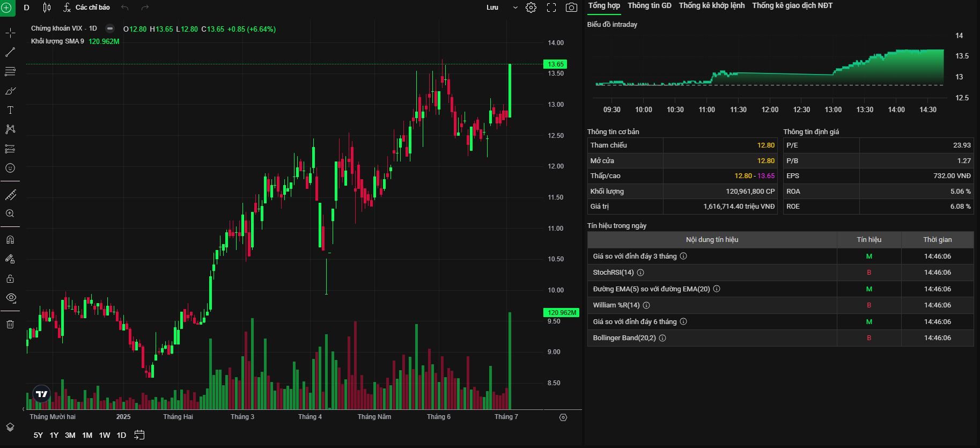Open the Thống kê khớp lệnh tab

712,5
